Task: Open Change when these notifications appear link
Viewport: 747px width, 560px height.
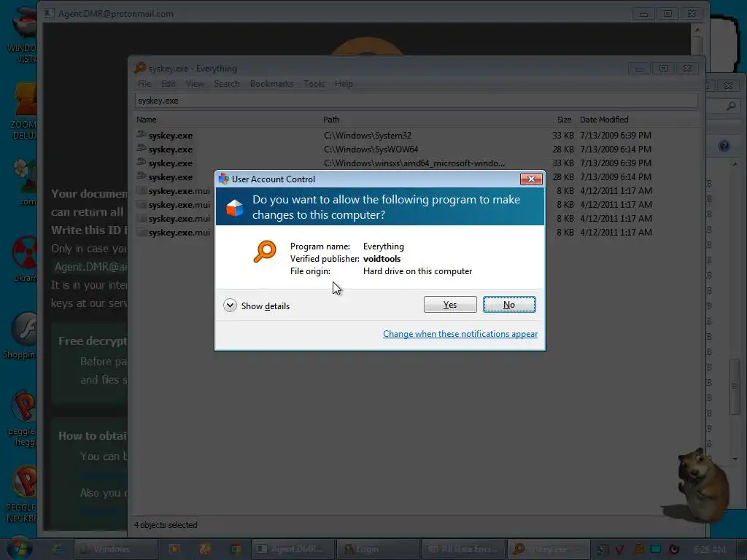Action: pos(460,334)
